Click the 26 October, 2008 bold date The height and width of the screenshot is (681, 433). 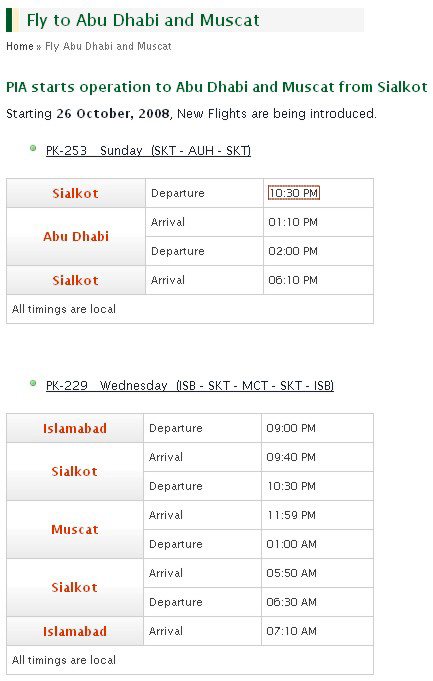[x=113, y=114]
